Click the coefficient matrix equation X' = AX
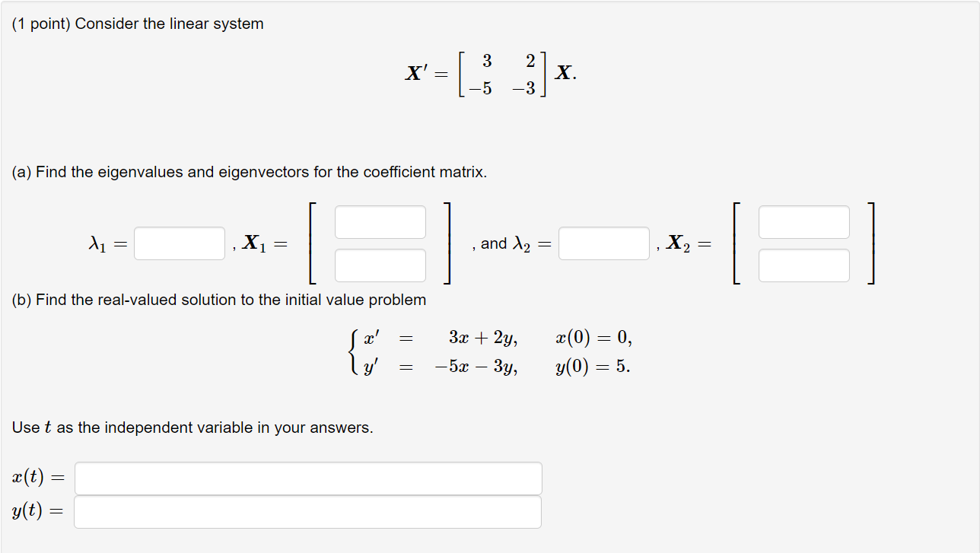 click(490, 74)
